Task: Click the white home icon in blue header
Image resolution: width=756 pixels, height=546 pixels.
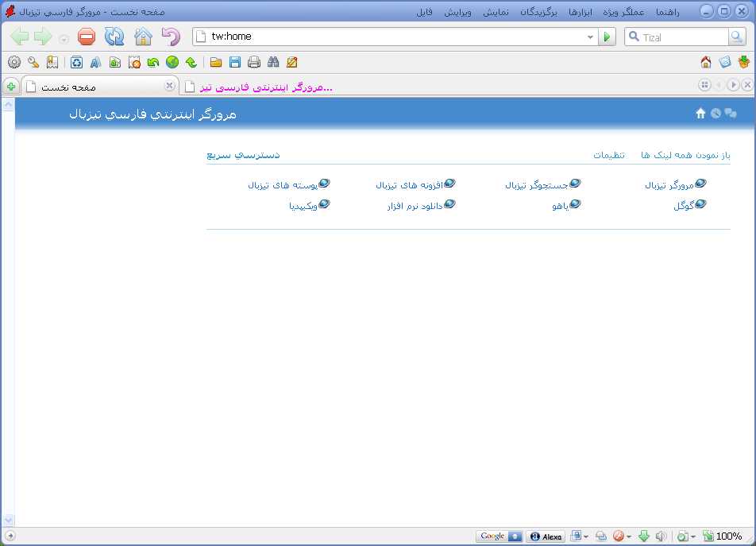Action: pos(700,114)
